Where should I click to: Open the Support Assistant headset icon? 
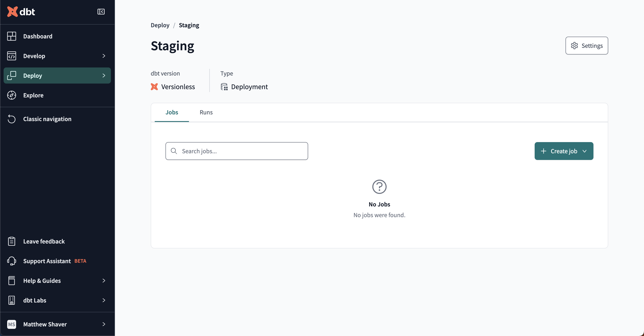(11, 261)
